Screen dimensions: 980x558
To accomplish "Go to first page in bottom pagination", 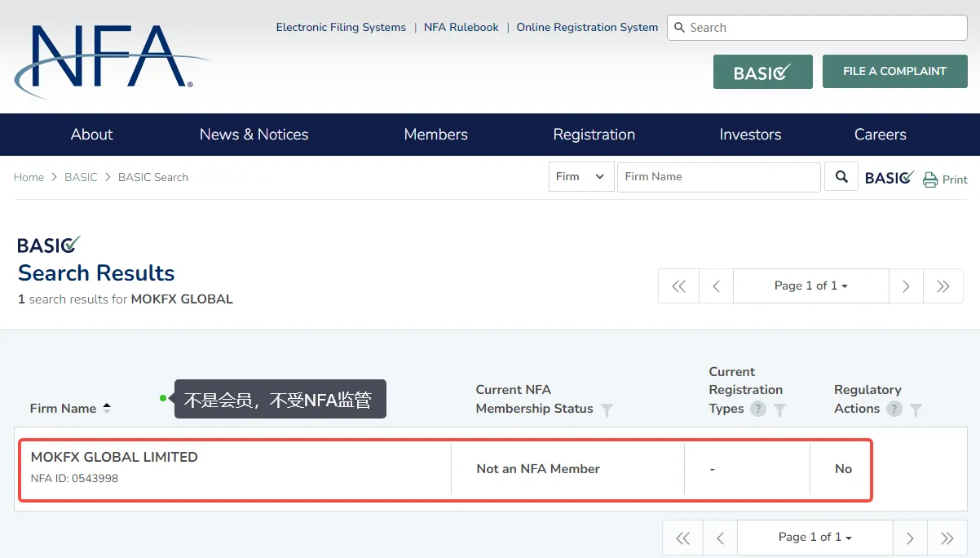I will click(683, 538).
